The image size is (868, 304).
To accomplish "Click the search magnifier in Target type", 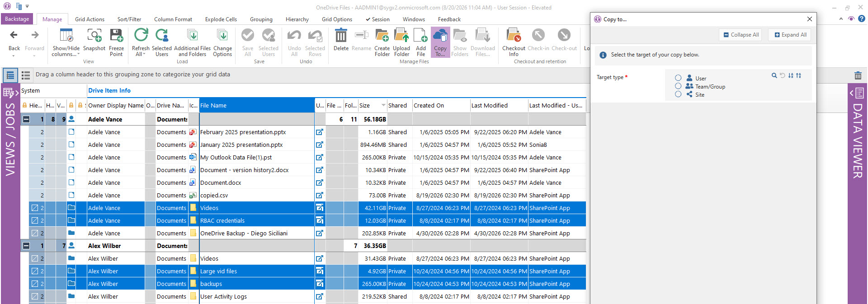I will point(774,75).
